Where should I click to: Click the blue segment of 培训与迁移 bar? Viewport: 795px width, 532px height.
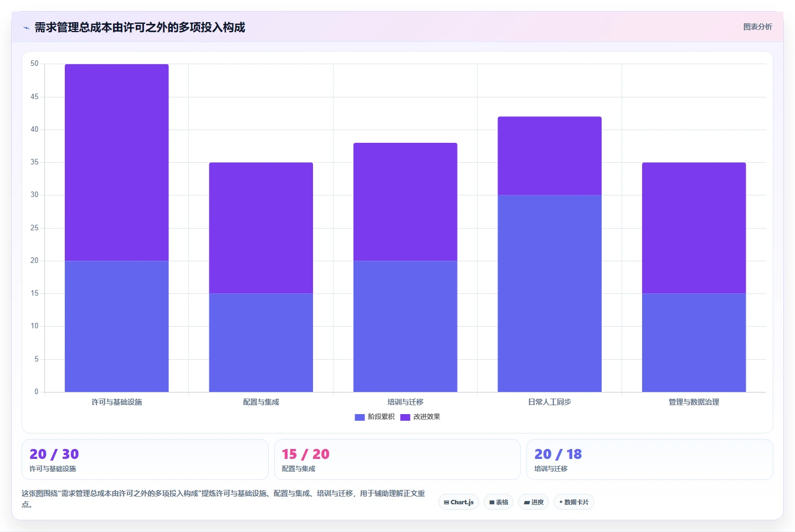pyautogui.click(x=406, y=326)
